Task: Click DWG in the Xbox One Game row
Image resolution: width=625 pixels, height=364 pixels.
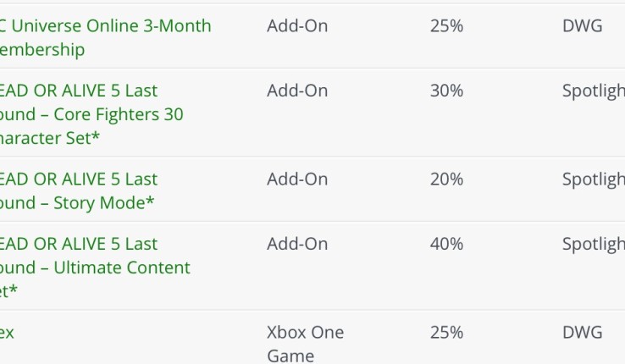Action: point(583,333)
